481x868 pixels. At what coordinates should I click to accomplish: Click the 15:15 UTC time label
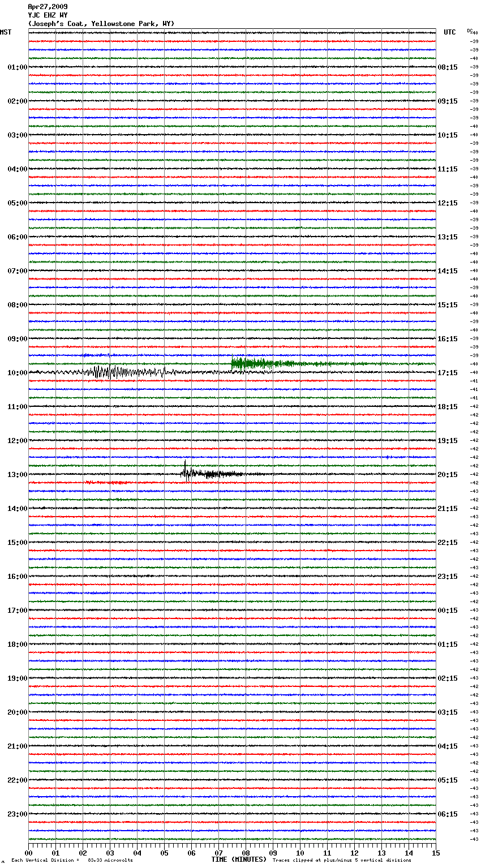coord(448,305)
